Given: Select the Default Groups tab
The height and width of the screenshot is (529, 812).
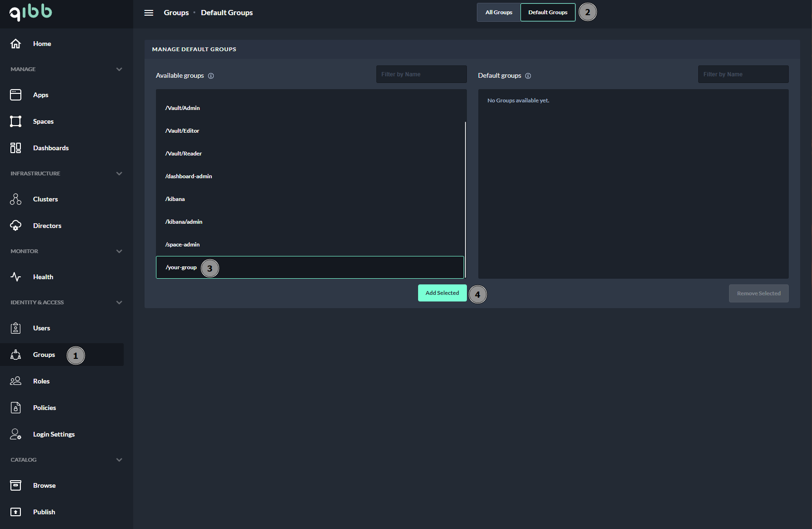Looking at the screenshot, I should (547, 12).
